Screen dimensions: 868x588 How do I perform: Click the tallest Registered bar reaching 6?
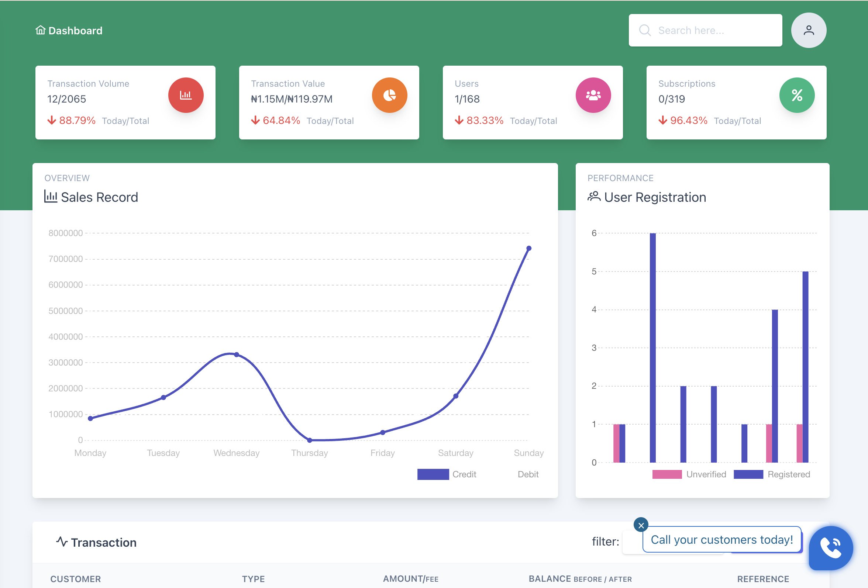[x=652, y=347]
